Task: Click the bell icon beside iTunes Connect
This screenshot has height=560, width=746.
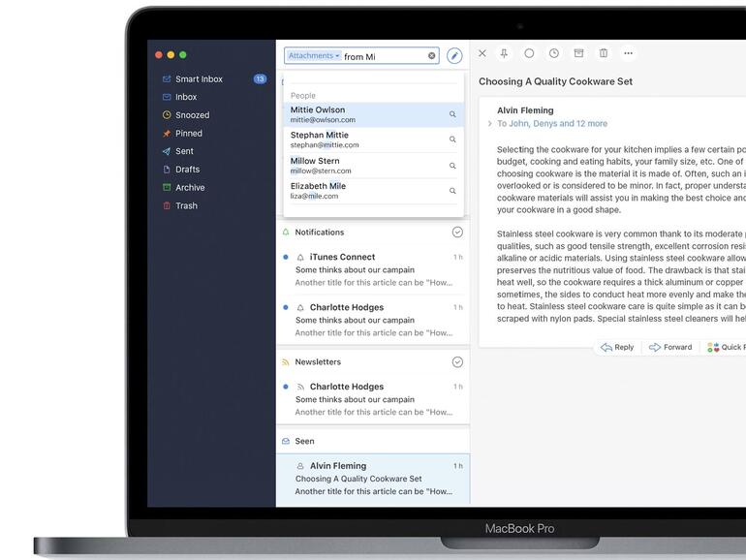Action: click(x=300, y=258)
